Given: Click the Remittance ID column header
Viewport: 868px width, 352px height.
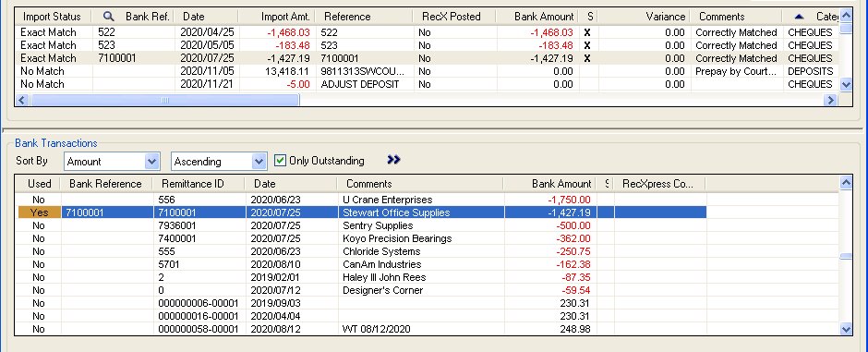Looking at the screenshot, I should 199,184.
